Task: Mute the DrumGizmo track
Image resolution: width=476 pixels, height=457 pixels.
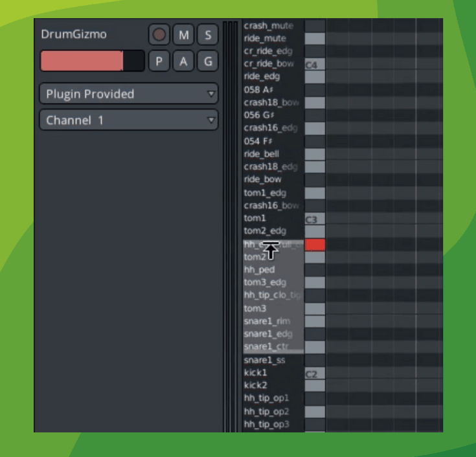Action: 183,34
